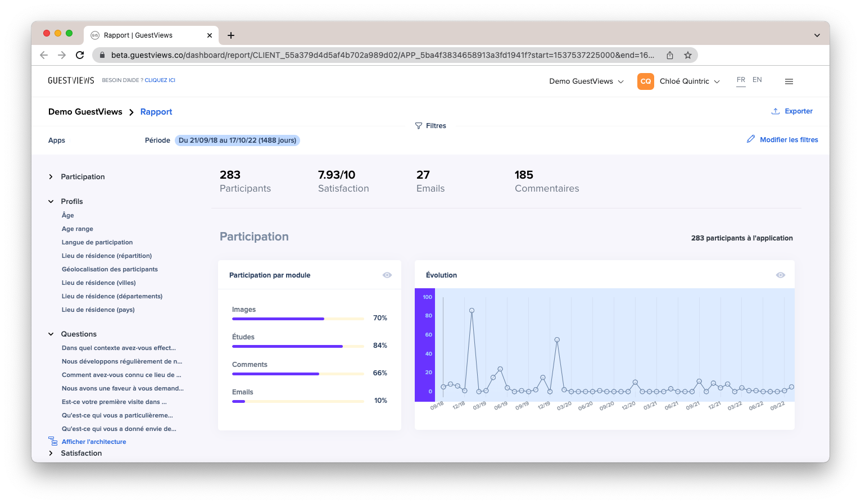The height and width of the screenshot is (504, 861).
Task: Click the export upload icon
Action: pyautogui.click(x=776, y=111)
